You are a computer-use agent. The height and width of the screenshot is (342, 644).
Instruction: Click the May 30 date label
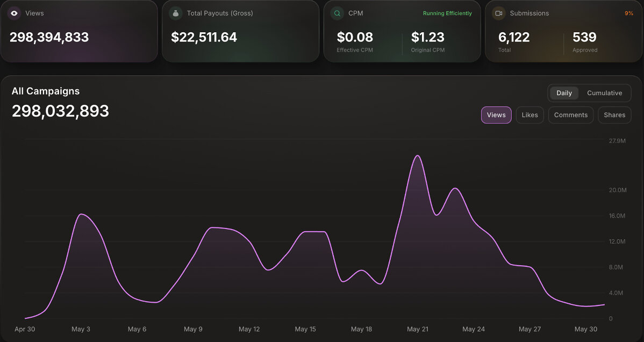586,329
